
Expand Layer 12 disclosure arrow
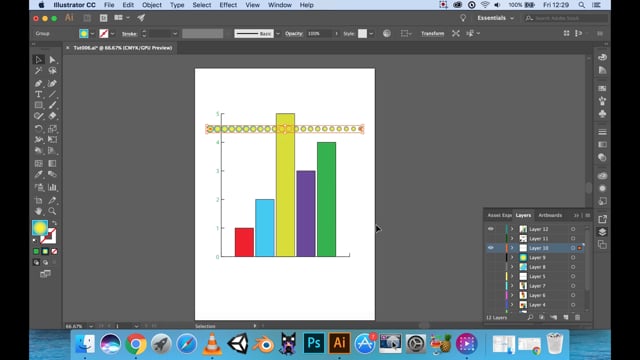coord(512,229)
